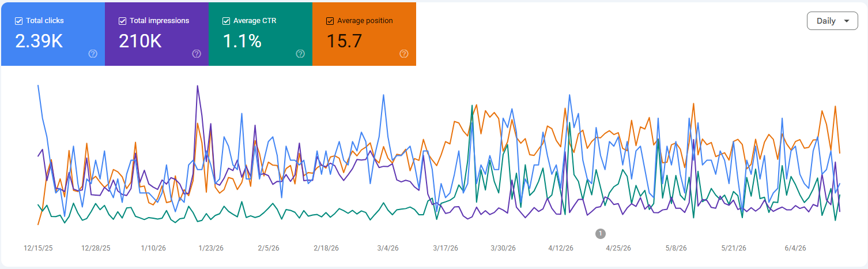Click the gray annotation marker labeled 1
The image size is (868, 269).
pos(601,233)
